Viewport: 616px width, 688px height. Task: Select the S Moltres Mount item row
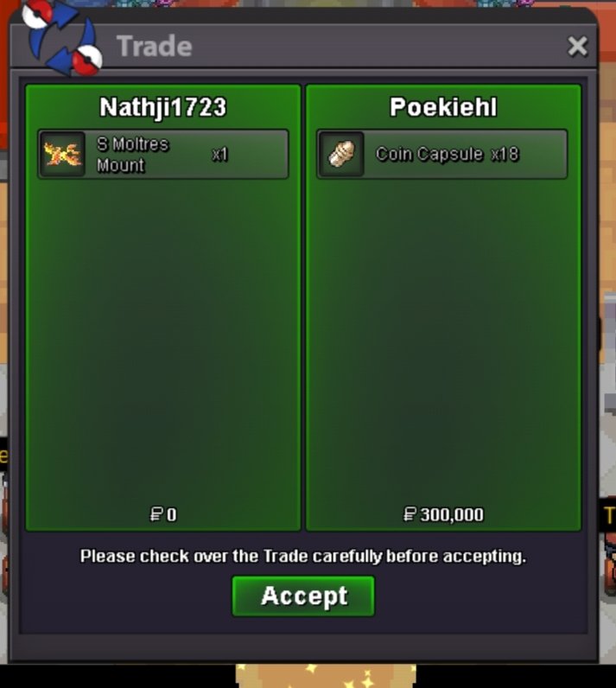click(x=163, y=155)
